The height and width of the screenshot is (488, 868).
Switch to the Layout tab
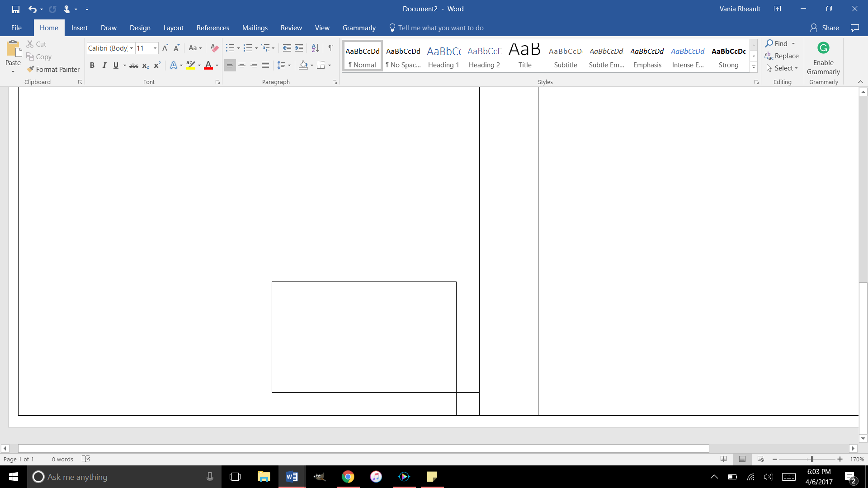[x=174, y=28]
